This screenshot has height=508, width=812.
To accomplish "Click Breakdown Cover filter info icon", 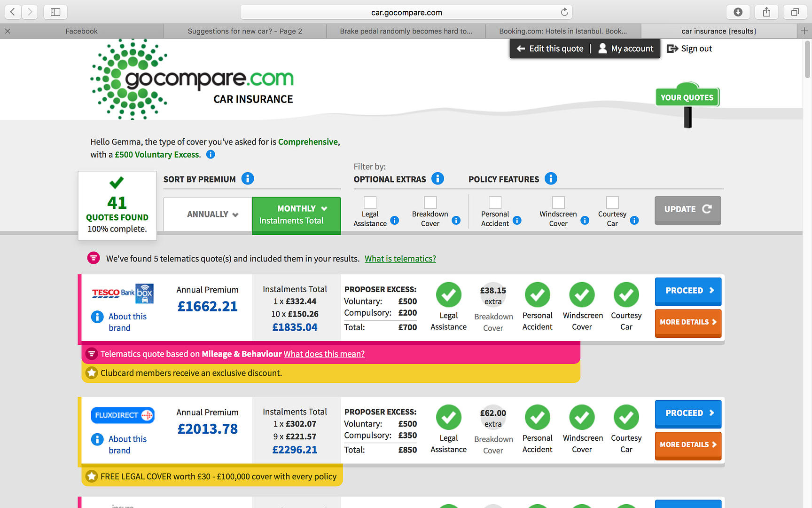I will pyautogui.click(x=456, y=220).
